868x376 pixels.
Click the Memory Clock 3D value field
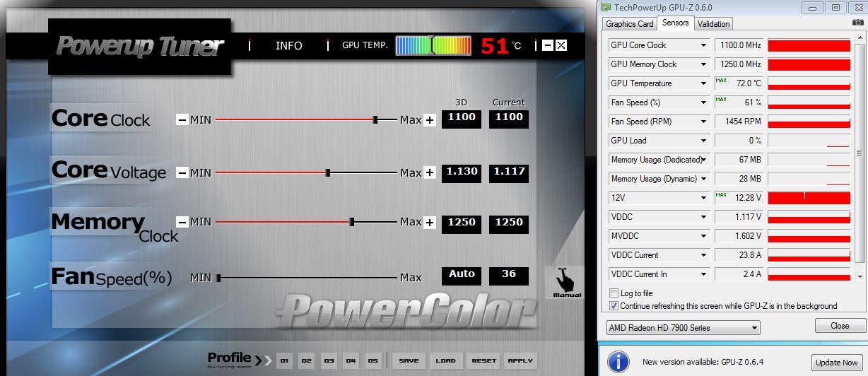462,223
